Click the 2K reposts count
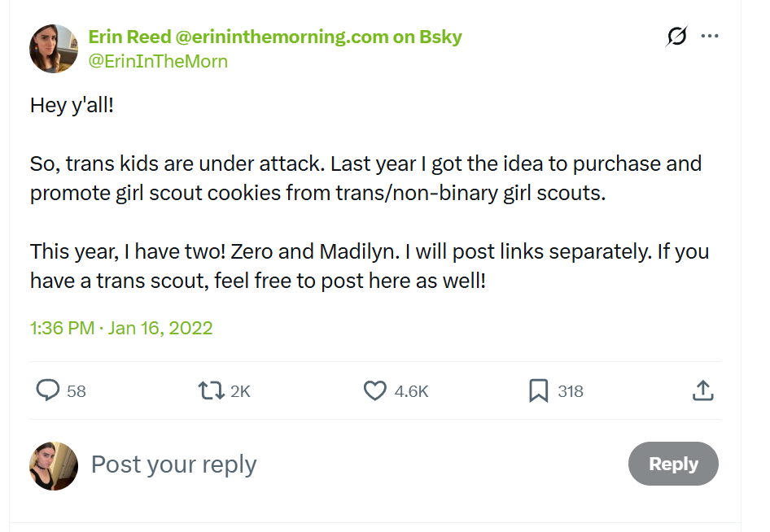This screenshot has height=532, width=770. pos(240,391)
